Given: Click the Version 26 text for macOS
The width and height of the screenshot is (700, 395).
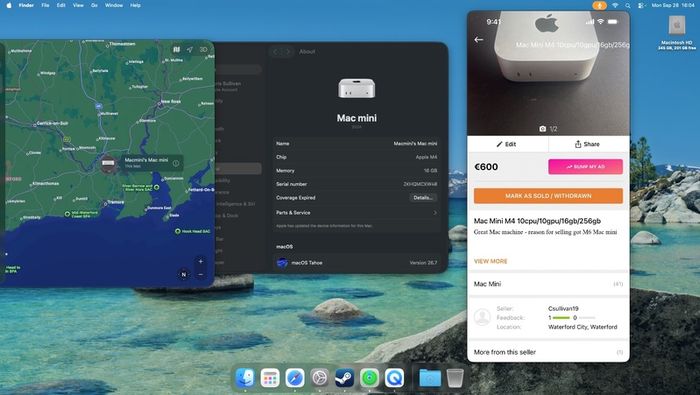Looking at the screenshot, I should pos(423,262).
